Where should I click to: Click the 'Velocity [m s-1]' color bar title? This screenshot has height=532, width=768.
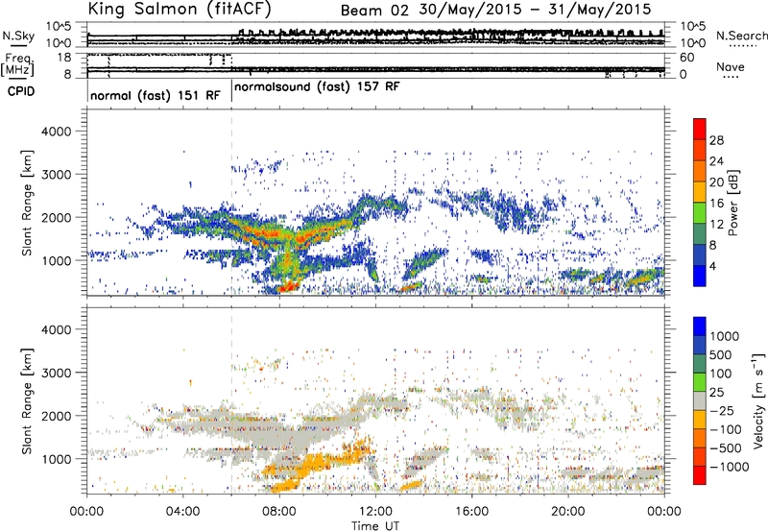pyautogui.click(x=758, y=400)
